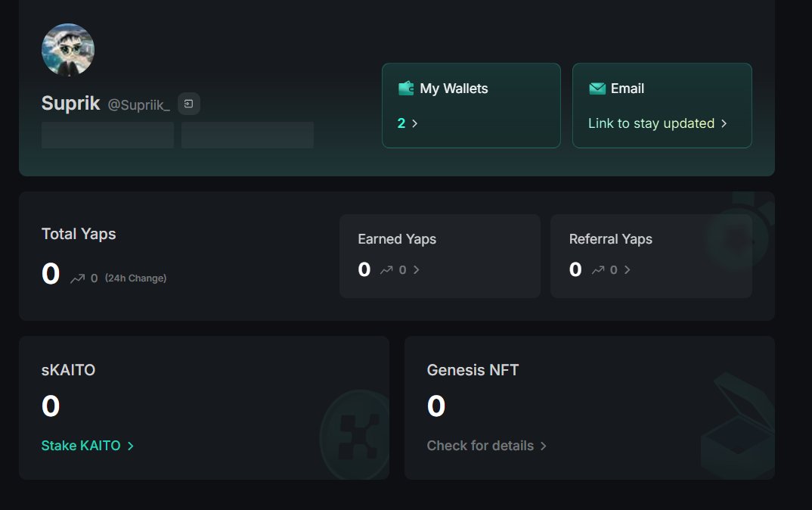The height and width of the screenshot is (510, 812).
Task: Click the sKAITO balance value 0
Action: pos(51,406)
